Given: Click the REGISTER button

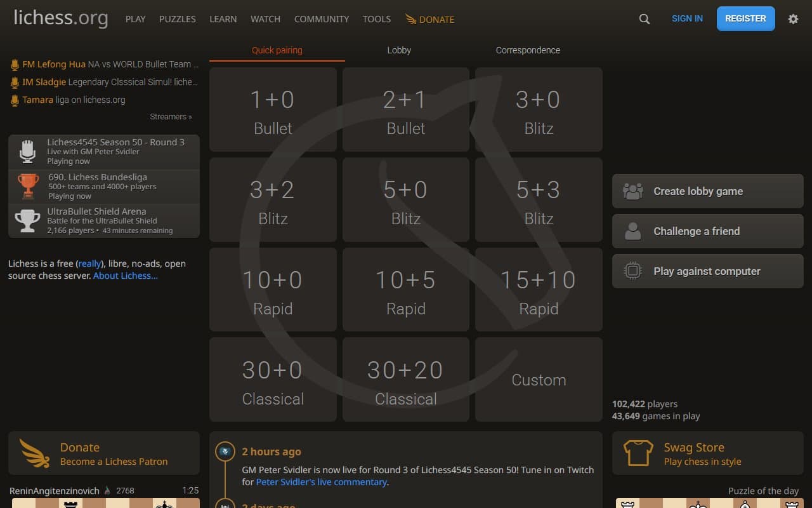Looking at the screenshot, I should coord(745,18).
